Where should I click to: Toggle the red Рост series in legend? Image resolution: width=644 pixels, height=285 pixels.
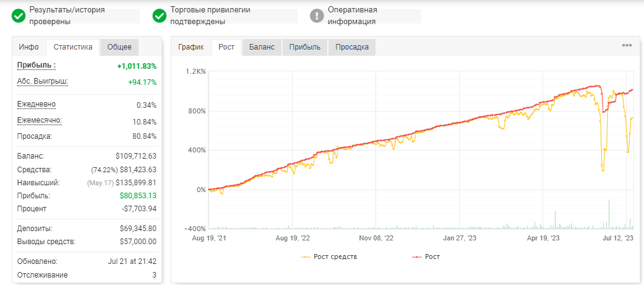pos(426,256)
